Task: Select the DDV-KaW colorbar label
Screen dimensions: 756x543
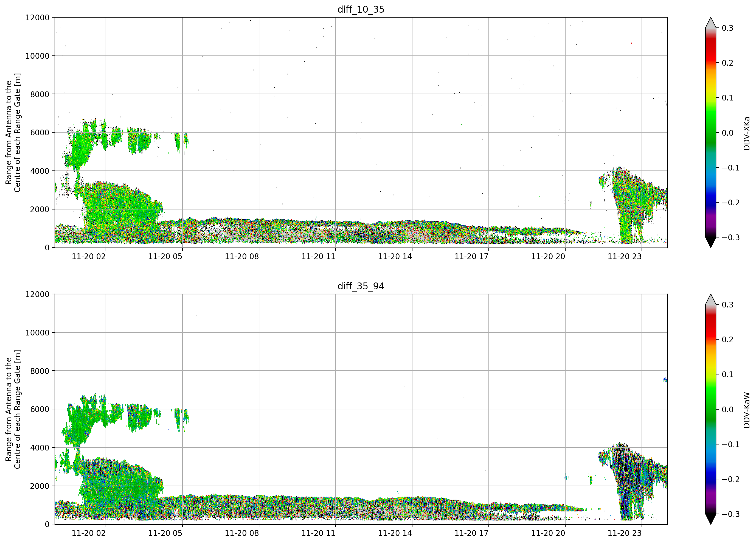Action: pos(747,410)
